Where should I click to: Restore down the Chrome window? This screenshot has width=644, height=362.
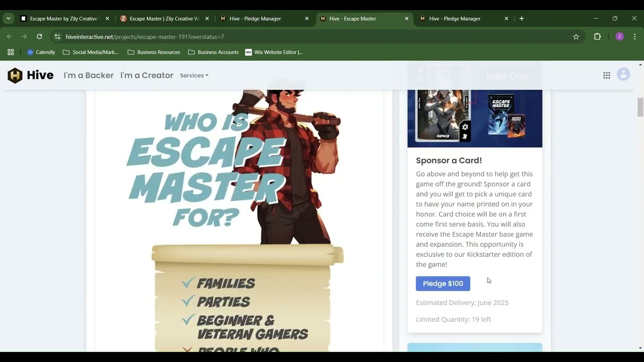(615, 19)
